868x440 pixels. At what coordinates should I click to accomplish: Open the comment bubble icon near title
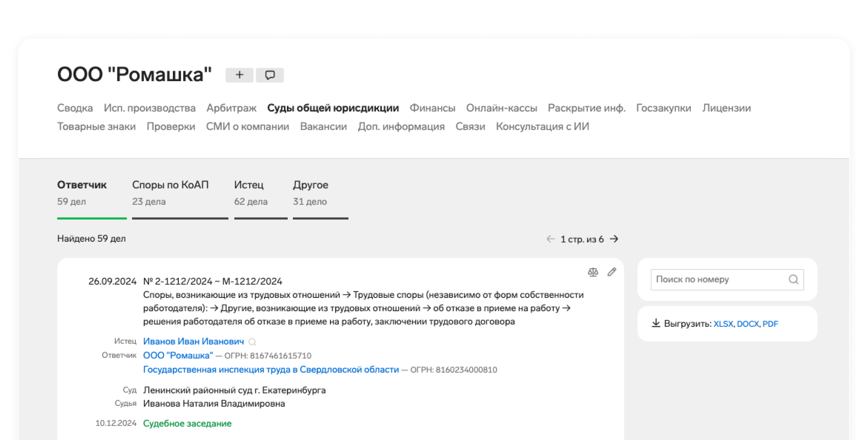pos(270,75)
